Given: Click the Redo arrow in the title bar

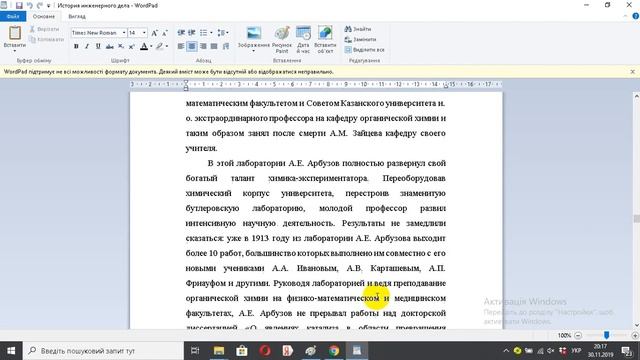Looking at the screenshot, I should tap(40, 6).
